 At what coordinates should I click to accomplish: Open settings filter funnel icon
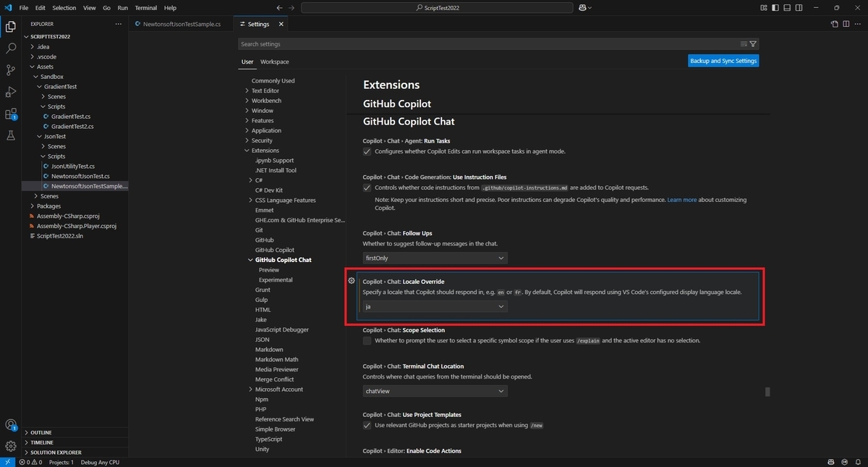(x=753, y=44)
